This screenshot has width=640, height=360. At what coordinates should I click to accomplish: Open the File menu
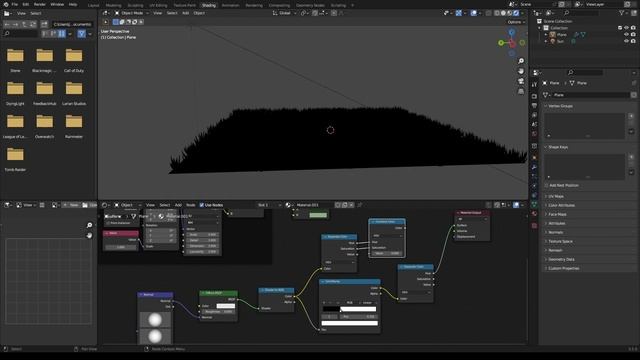pyautogui.click(x=15, y=4)
